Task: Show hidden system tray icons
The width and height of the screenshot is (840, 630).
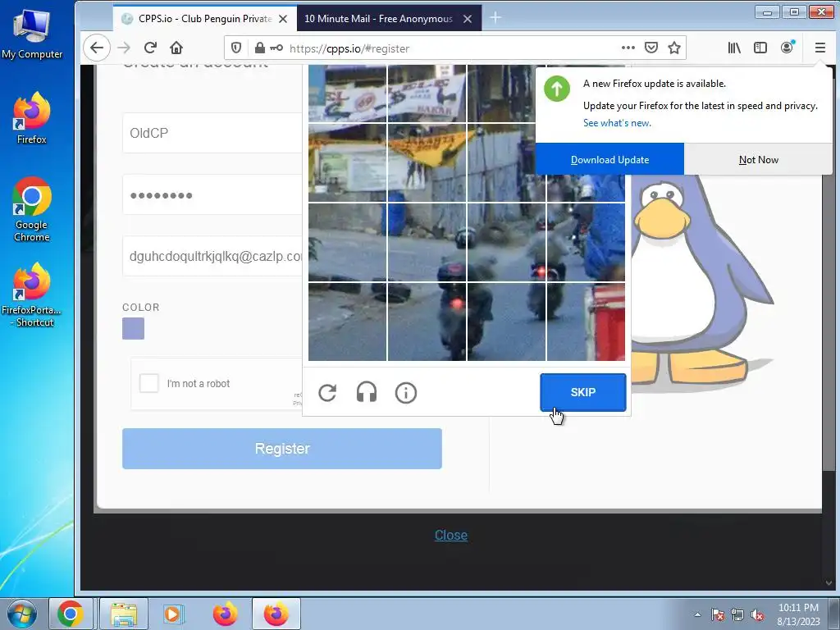Action: click(697, 614)
